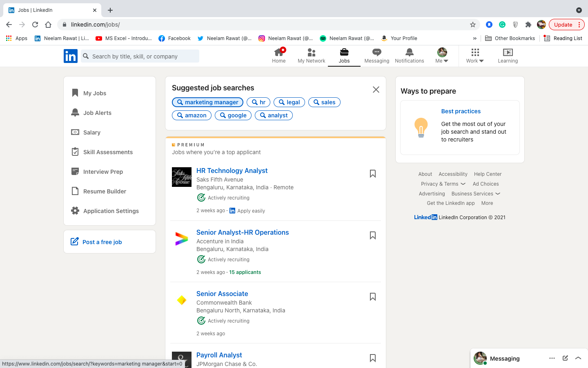
Task: Open Reading List in bookmarks bar
Action: pos(563,38)
